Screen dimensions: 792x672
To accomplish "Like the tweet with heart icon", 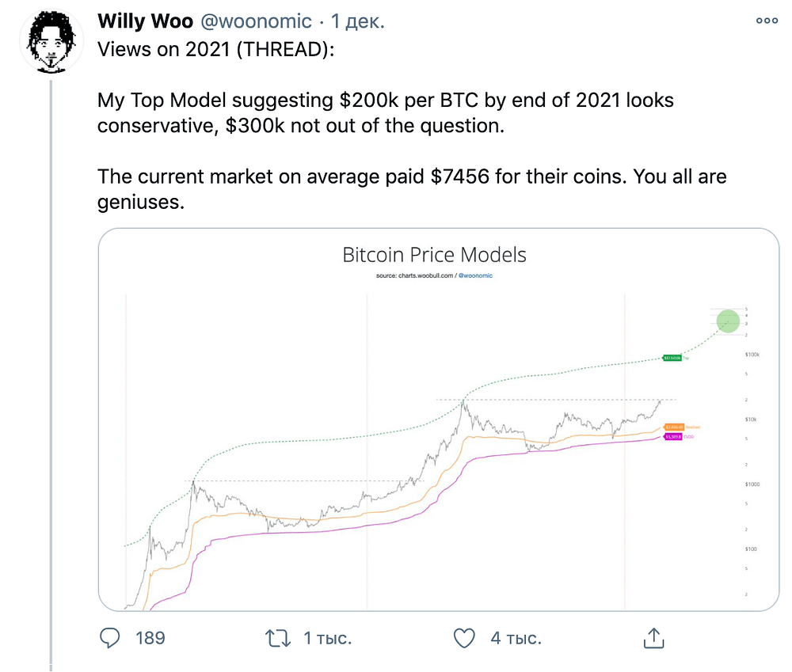I will [464, 638].
